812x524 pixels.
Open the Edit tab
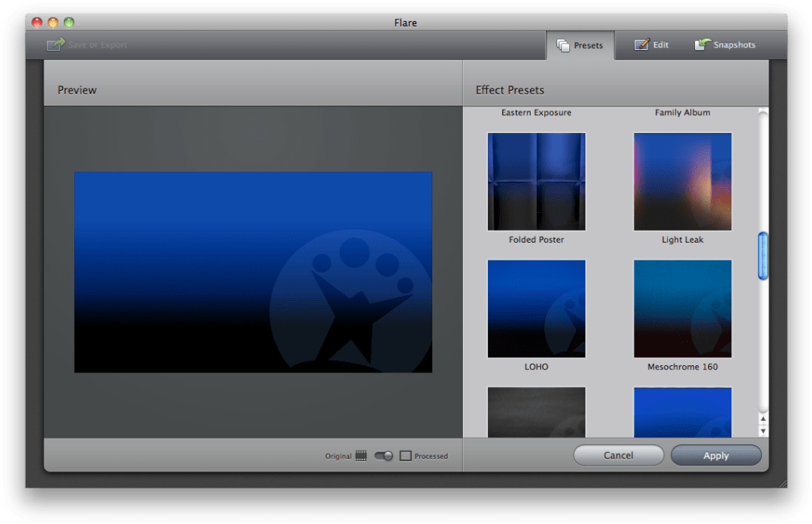[652, 45]
